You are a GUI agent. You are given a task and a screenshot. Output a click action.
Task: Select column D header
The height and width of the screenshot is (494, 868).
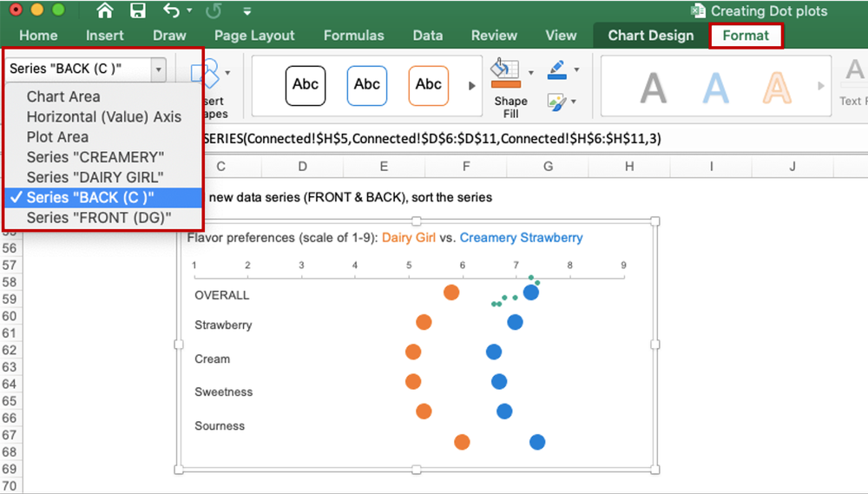302,166
